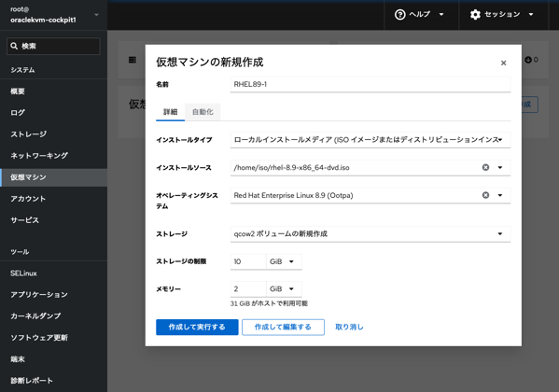Select 仮想マシン in the sidebar
The height and width of the screenshot is (392, 559).
[x=53, y=177]
